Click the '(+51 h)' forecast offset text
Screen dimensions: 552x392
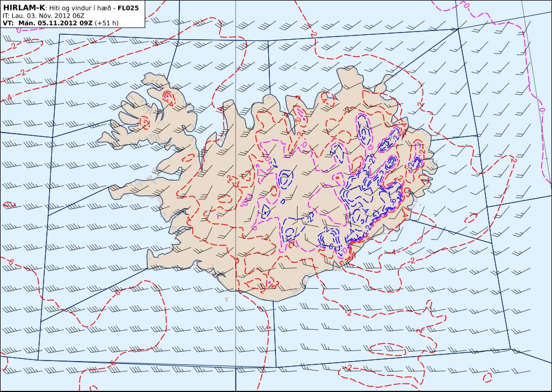[x=107, y=23]
